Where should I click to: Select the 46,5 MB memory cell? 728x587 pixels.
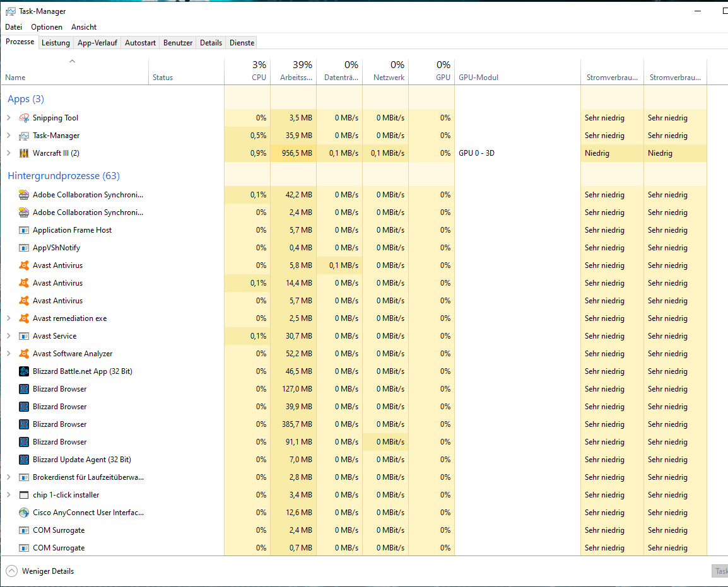tap(293, 371)
